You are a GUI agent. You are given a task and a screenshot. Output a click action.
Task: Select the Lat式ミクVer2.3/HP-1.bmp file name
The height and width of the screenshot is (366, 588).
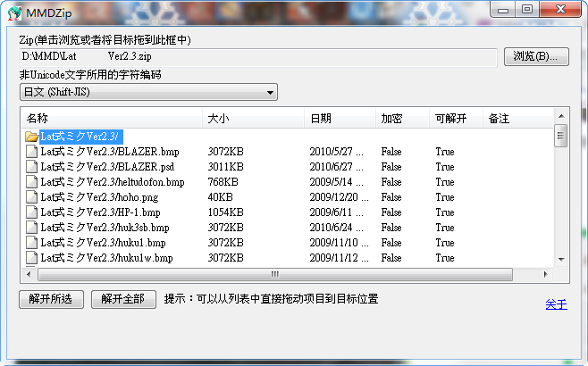click(100, 212)
